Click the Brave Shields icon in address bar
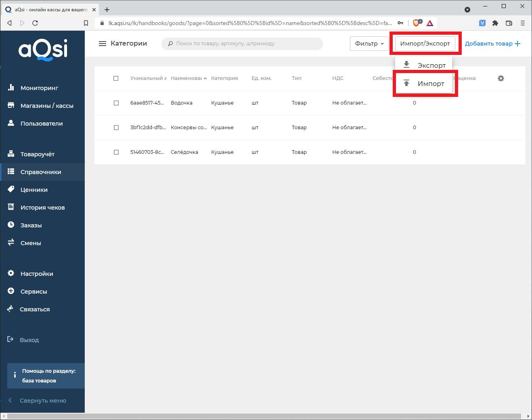 (x=416, y=23)
